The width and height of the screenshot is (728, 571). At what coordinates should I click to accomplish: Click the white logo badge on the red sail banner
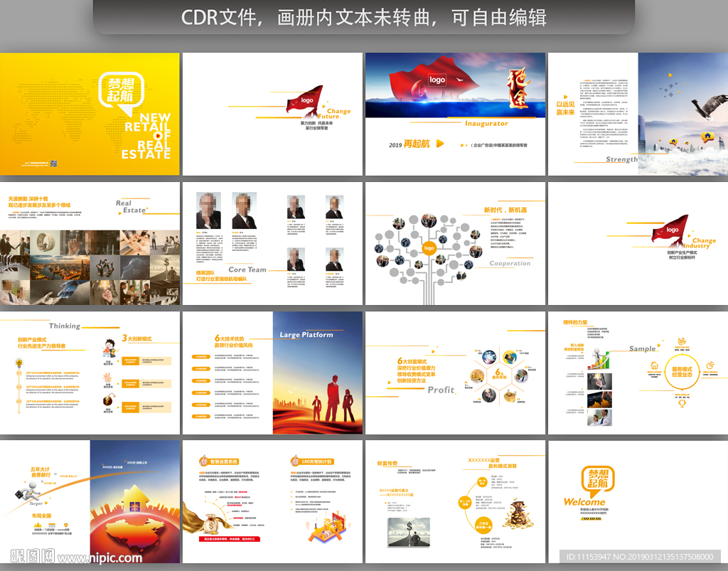(x=437, y=80)
